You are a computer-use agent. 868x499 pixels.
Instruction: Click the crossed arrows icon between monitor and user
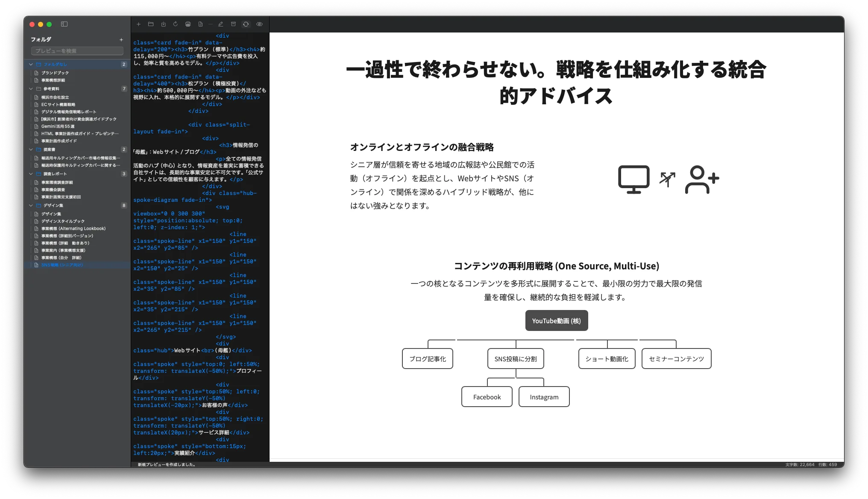(x=667, y=180)
